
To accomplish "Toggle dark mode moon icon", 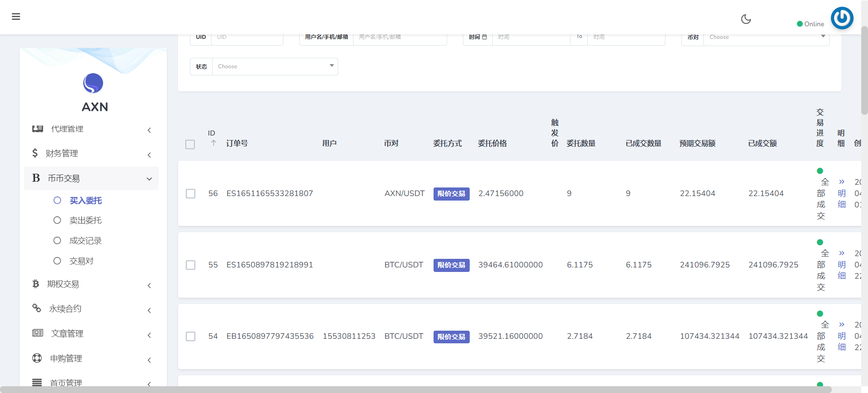I will coord(746,19).
